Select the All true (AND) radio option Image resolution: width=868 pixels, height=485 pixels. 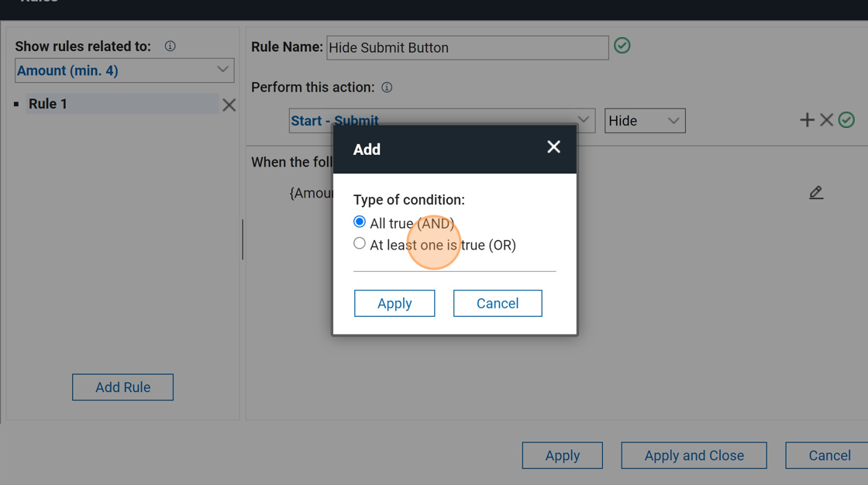click(360, 222)
